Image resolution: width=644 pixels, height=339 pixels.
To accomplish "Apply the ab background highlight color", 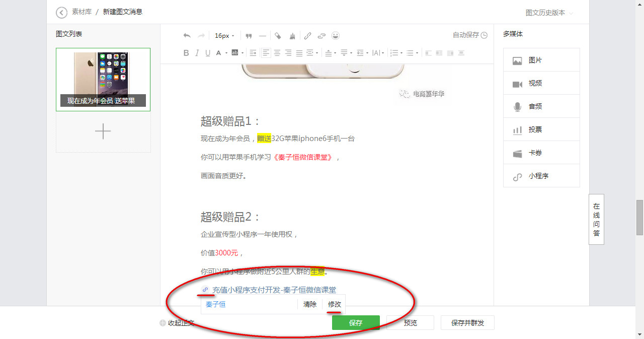I will (234, 52).
